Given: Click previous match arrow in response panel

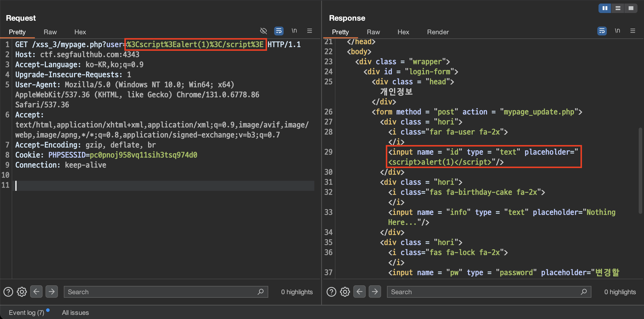Looking at the screenshot, I should (360, 292).
